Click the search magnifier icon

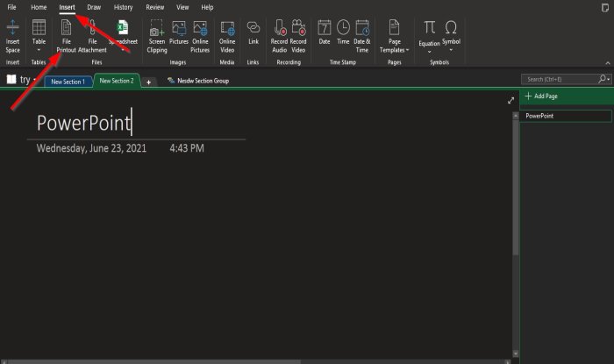click(603, 79)
